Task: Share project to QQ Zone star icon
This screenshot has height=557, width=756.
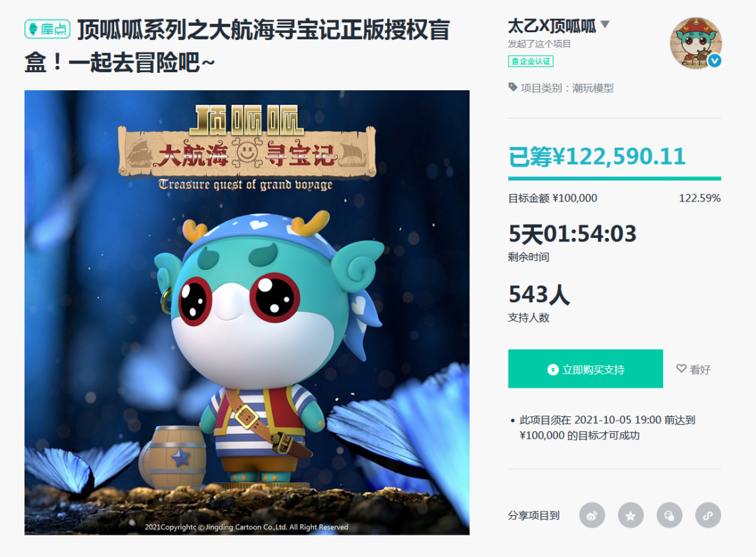Action: [631, 515]
